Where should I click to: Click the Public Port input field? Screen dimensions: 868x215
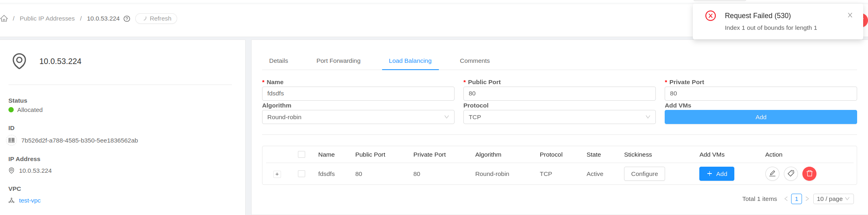559,93
